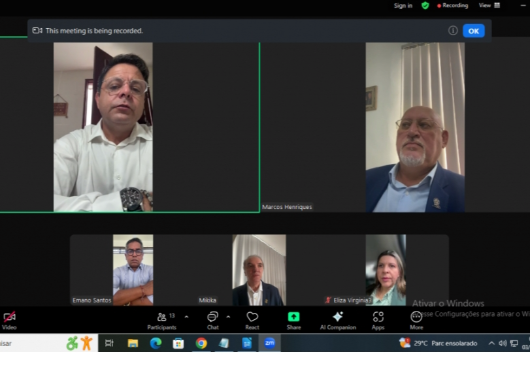Open network settings in the tray

(x=514, y=343)
